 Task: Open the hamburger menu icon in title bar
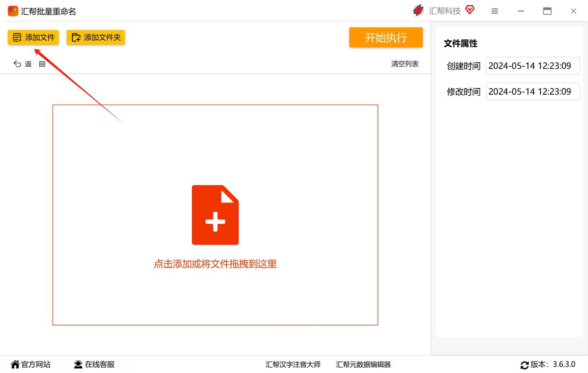[x=495, y=11]
